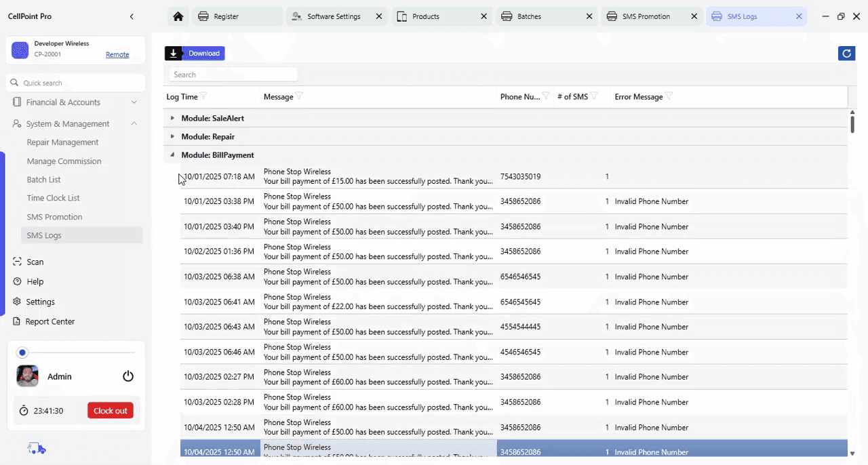Click phone number 7543035019

pyautogui.click(x=520, y=176)
